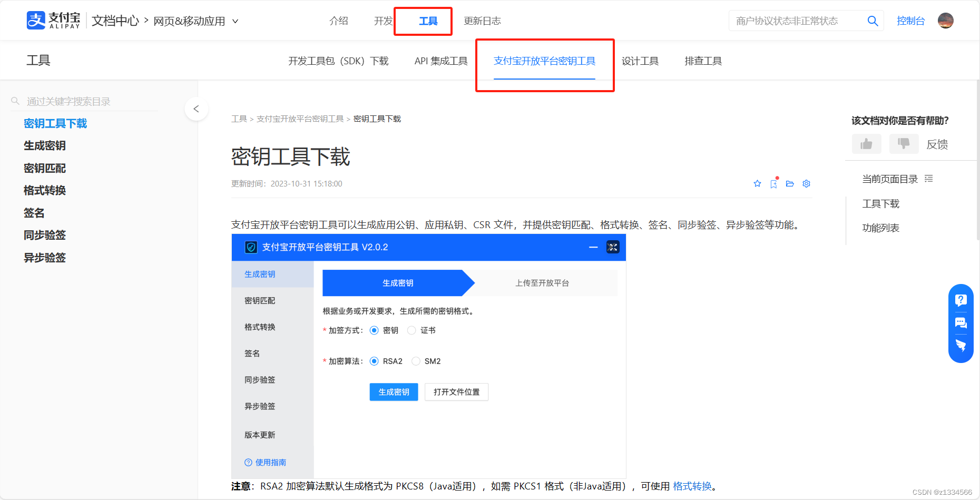The image size is (980, 500).
Task: Click the magnifier icon in the top search box
Action: click(873, 21)
